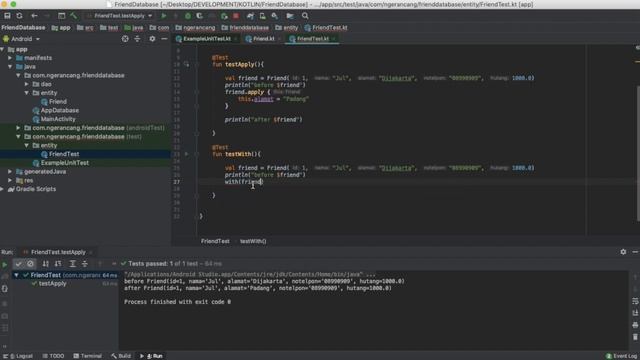The image size is (640, 360).
Task: Select the testApply result in test tree
Action: click(x=53, y=284)
